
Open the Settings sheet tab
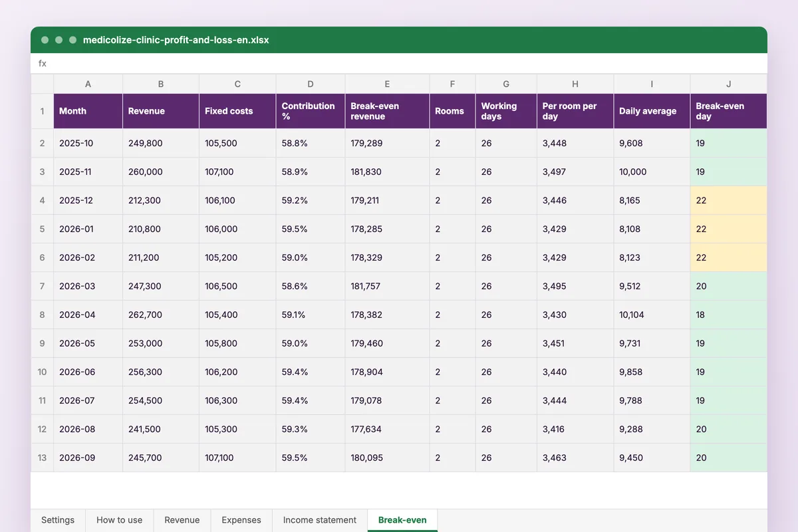pos(58,520)
